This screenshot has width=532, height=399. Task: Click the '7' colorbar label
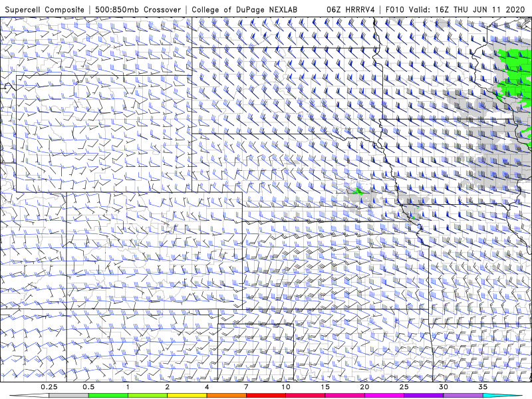(246, 387)
